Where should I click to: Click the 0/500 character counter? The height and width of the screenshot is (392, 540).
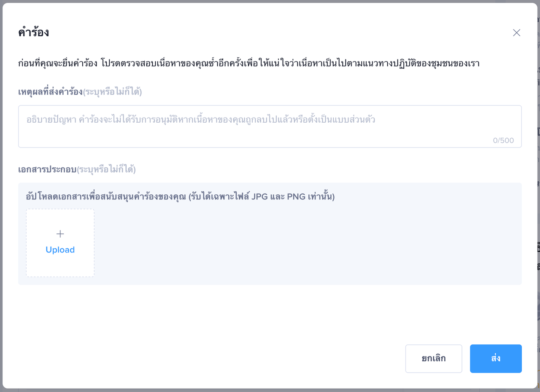click(503, 140)
